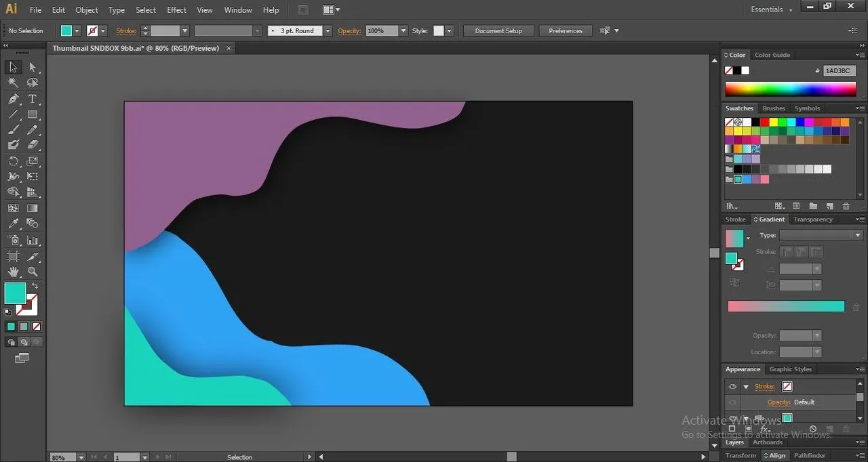The width and height of the screenshot is (868, 462).
Task: Select the Shape Builder tool
Action: [x=13, y=192]
